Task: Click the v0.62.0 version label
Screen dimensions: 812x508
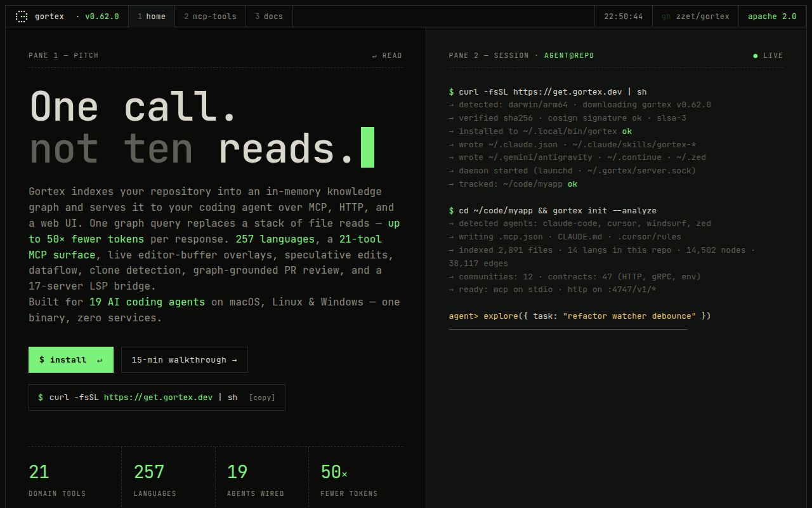Action: pos(97,17)
